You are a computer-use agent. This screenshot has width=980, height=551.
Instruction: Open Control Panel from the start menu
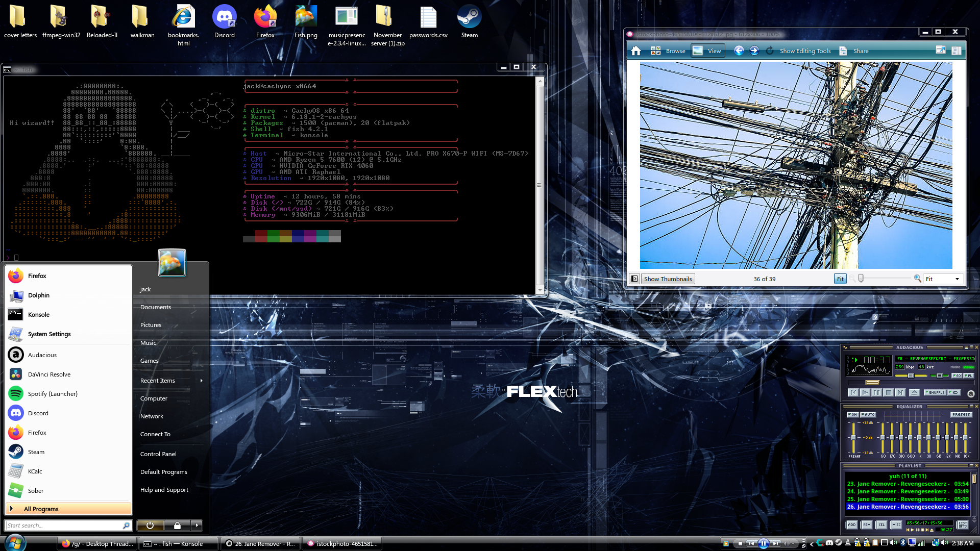click(x=158, y=454)
